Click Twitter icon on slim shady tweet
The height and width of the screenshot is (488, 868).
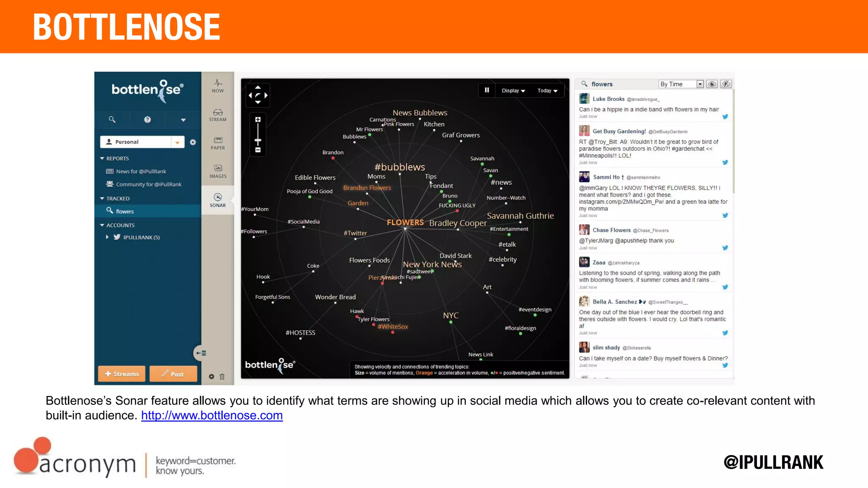[725, 365]
